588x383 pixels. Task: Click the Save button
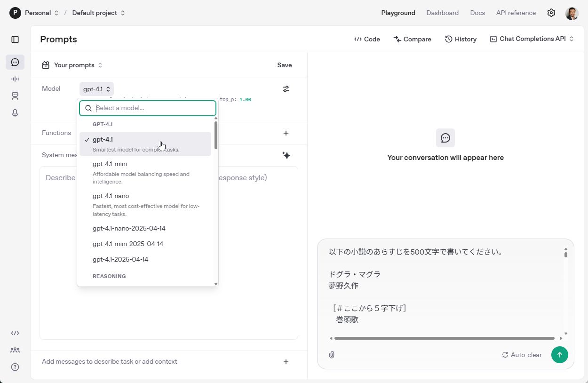pyautogui.click(x=284, y=65)
